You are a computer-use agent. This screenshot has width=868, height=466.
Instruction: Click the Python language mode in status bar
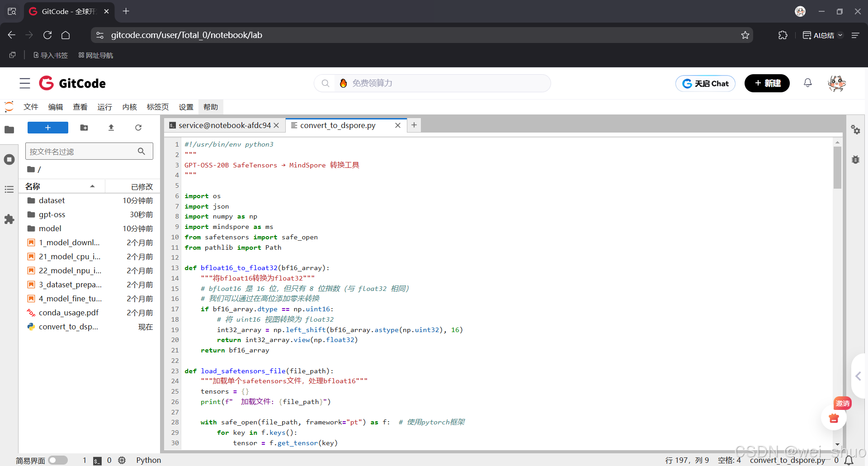pos(148,460)
